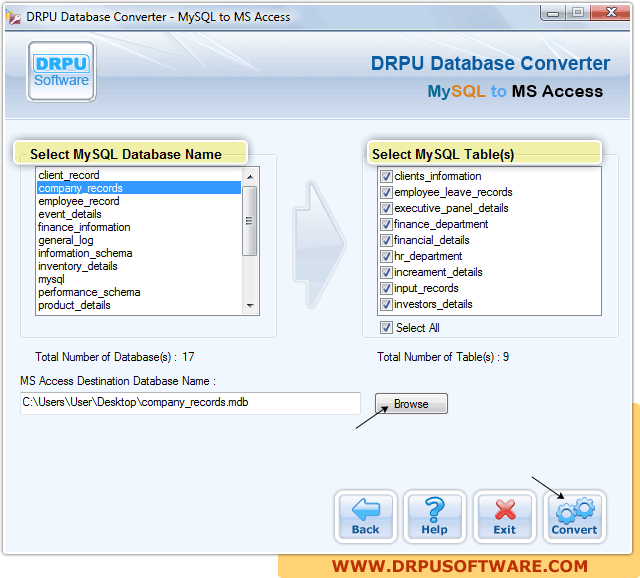
Task: Toggle the investors_details checkbox
Action: (x=386, y=304)
